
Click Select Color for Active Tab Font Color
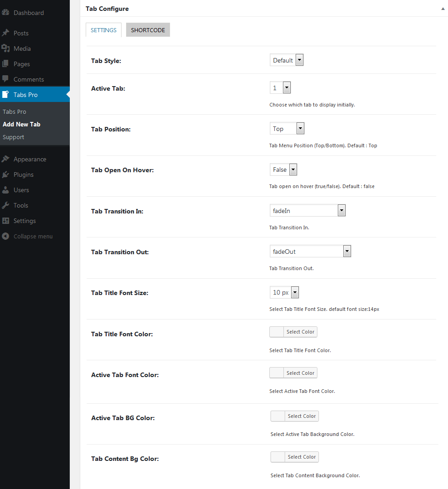[300, 373]
